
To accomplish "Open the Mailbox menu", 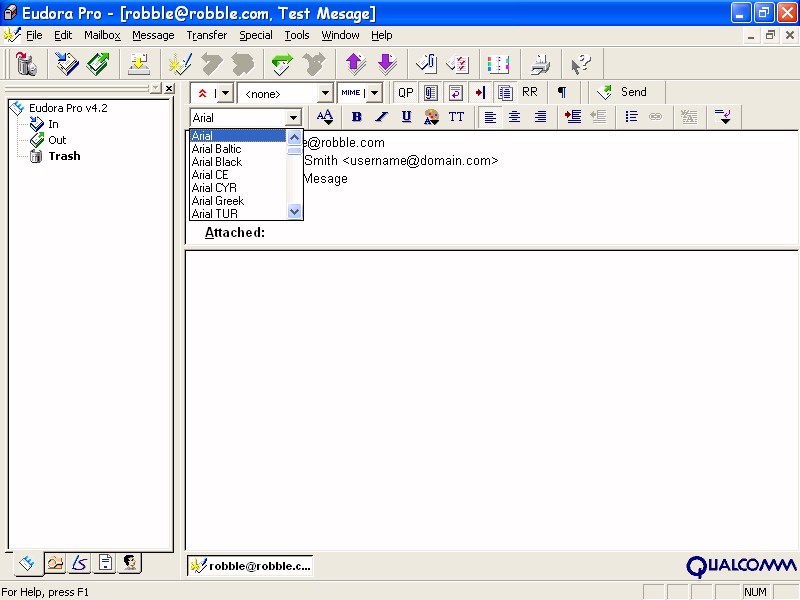I will click(102, 35).
